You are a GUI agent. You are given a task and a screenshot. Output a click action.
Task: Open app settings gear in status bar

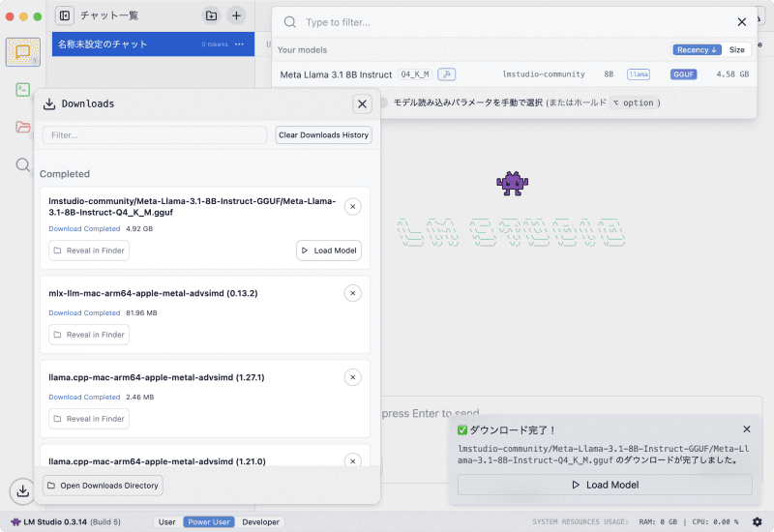(x=758, y=521)
